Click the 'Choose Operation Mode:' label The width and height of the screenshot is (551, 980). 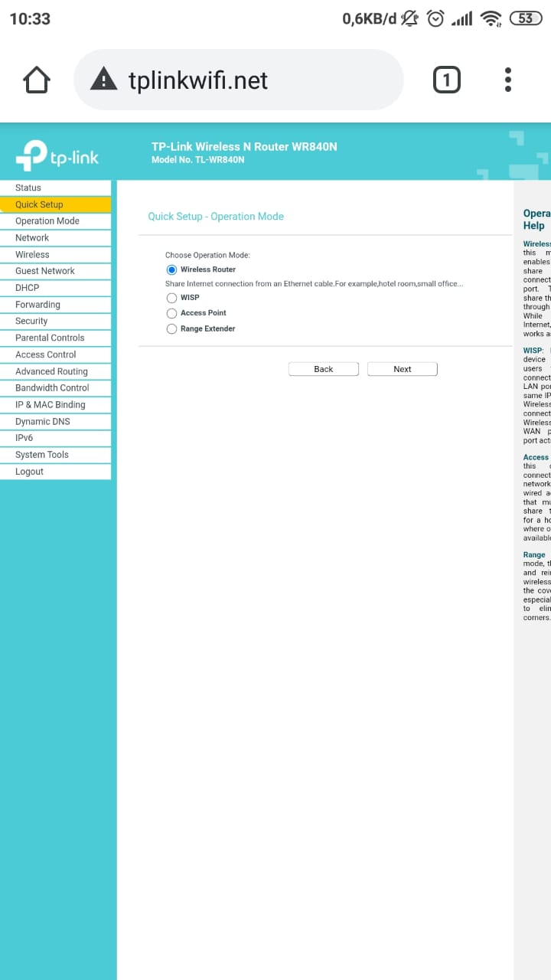click(207, 255)
